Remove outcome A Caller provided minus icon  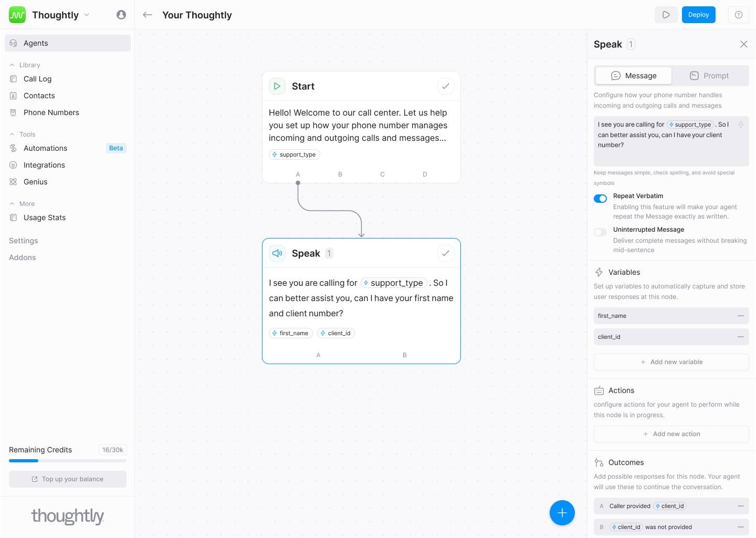[x=741, y=506]
